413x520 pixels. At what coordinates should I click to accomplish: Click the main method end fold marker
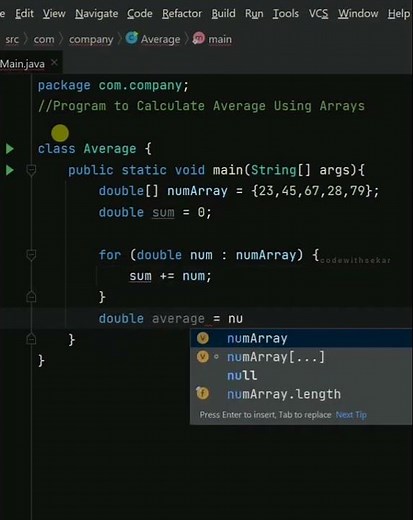point(31,339)
